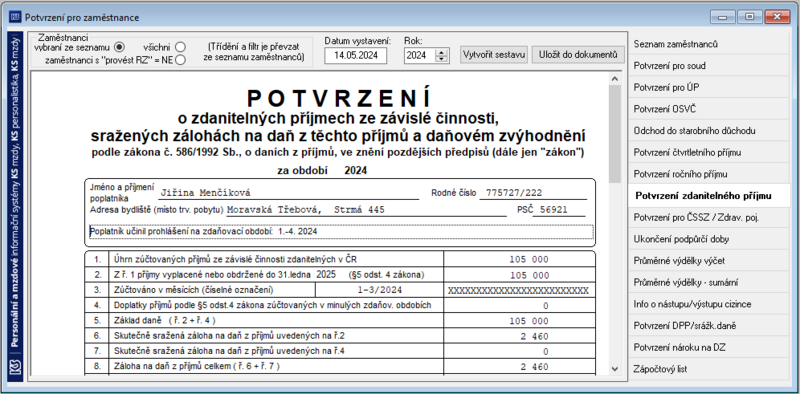The image size is (800, 394).
Task: Select 'všichni' employees radio button
Action: click(180, 47)
